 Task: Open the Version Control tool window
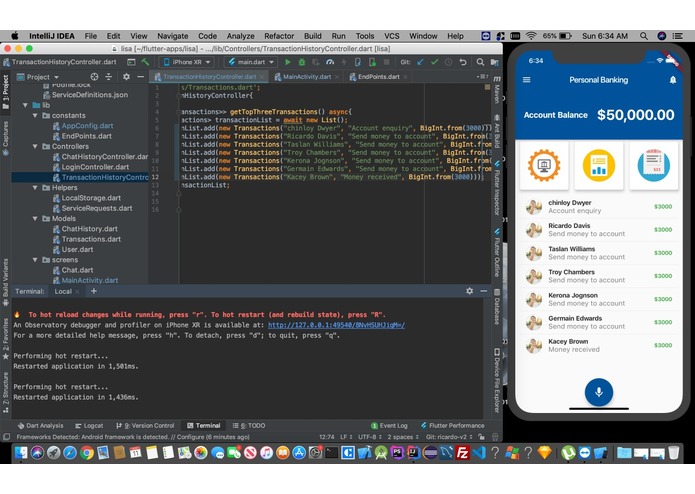(145, 425)
